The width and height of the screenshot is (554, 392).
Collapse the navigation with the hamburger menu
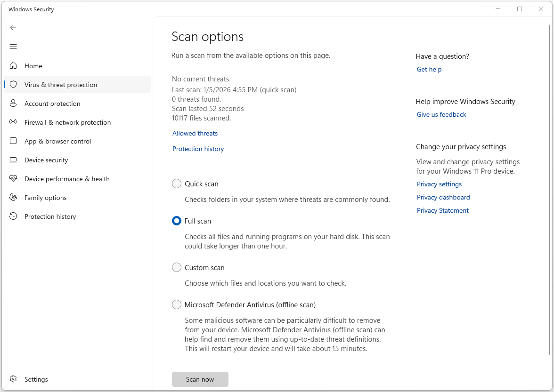[x=13, y=47]
